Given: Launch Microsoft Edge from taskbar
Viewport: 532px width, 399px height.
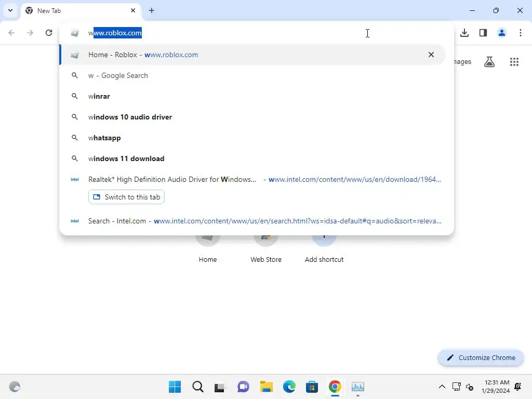Looking at the screenshot, I should pos(289,387).
